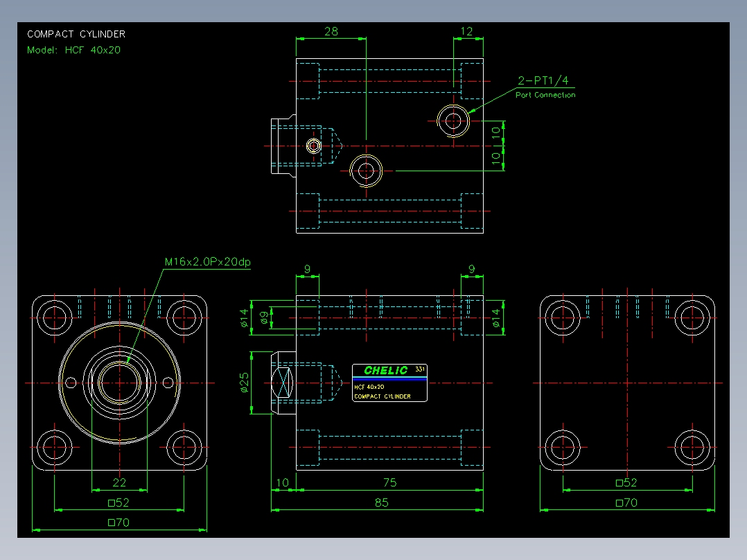Viewport: 747px width, 560px height.
Task: Click the "2-PT1/4" port callout text
Action: (x=543, y=80)
